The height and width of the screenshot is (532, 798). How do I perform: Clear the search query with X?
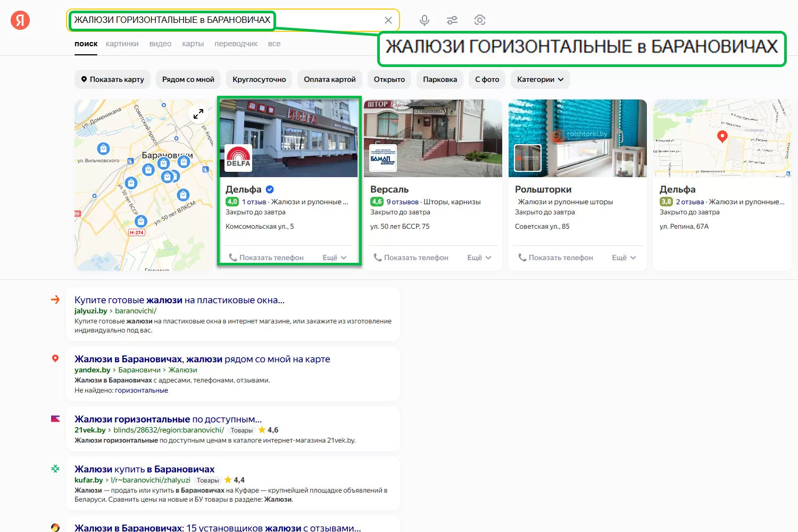click(x=388, y=20)
